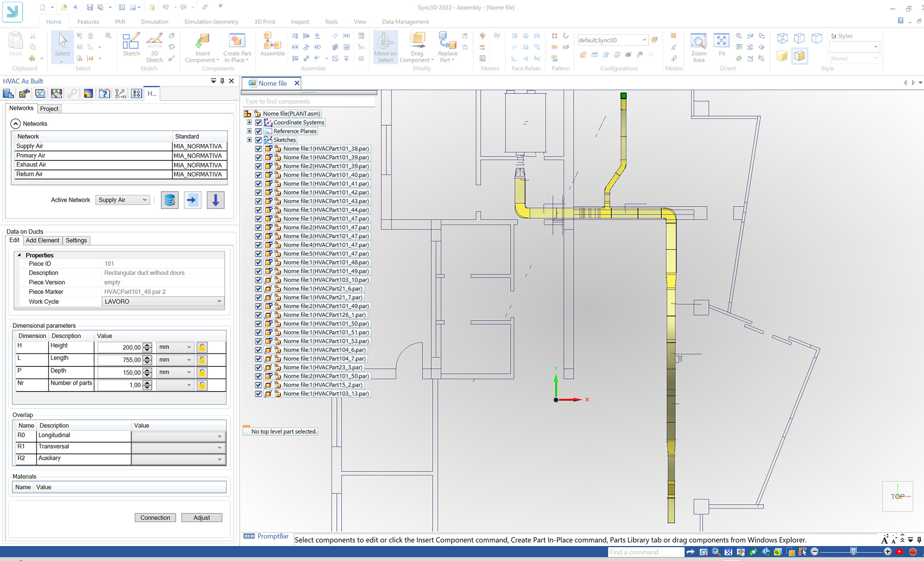924x561 pixels.
Task: Open Auxiliary overlap dropdown
Action: tap(178, 459)
